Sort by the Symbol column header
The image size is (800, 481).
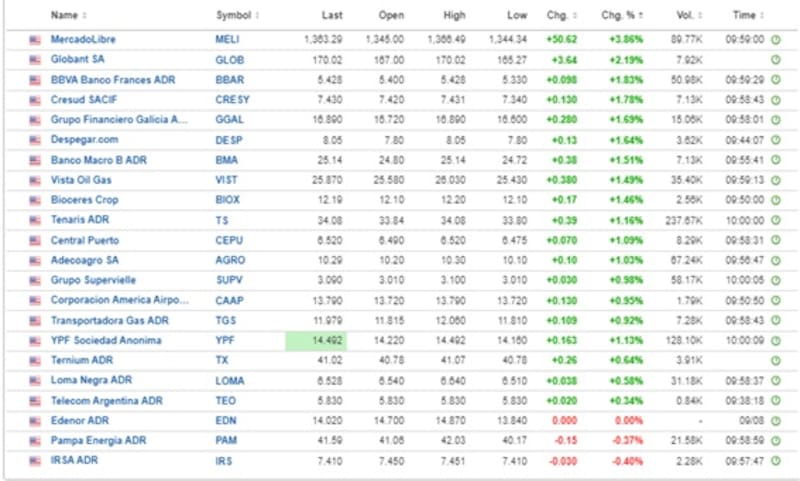237,15
